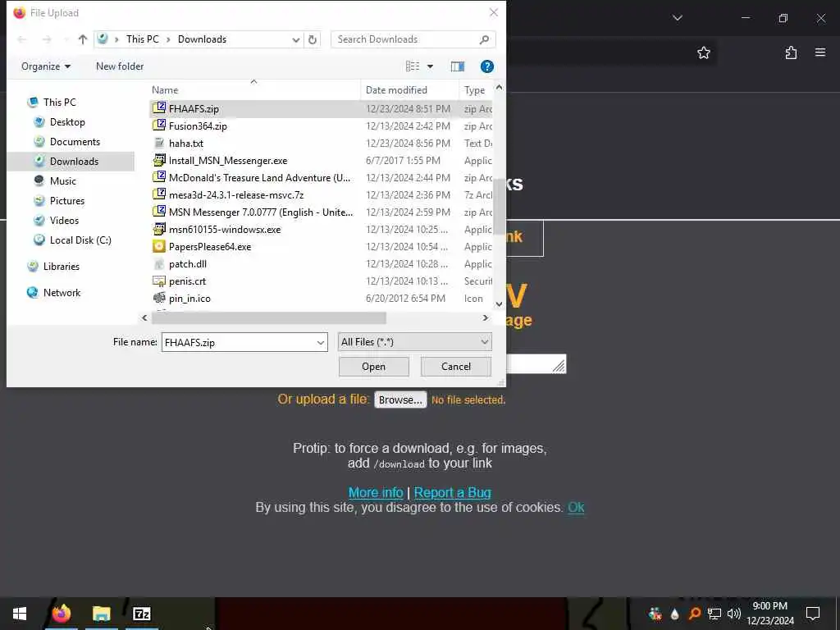Click This PC in address breadcrumb
The height and width of the screenshot is (630, 840).
click(143, 39)
